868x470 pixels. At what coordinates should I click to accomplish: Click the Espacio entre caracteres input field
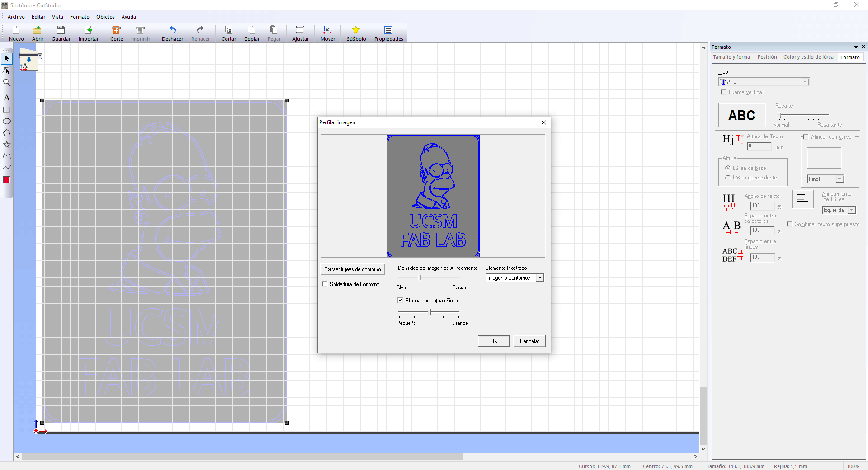(x=762, y=230)
